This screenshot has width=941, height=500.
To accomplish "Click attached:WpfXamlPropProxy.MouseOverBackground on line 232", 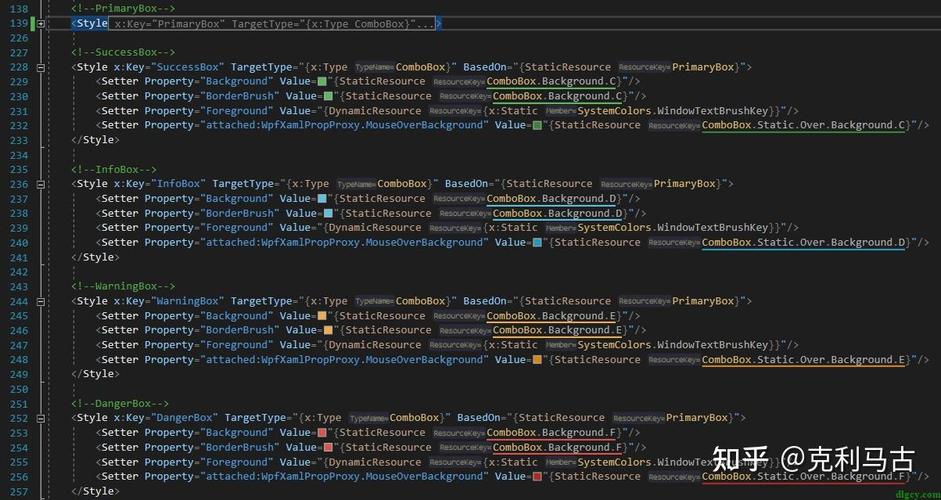I will click(344, 125).
